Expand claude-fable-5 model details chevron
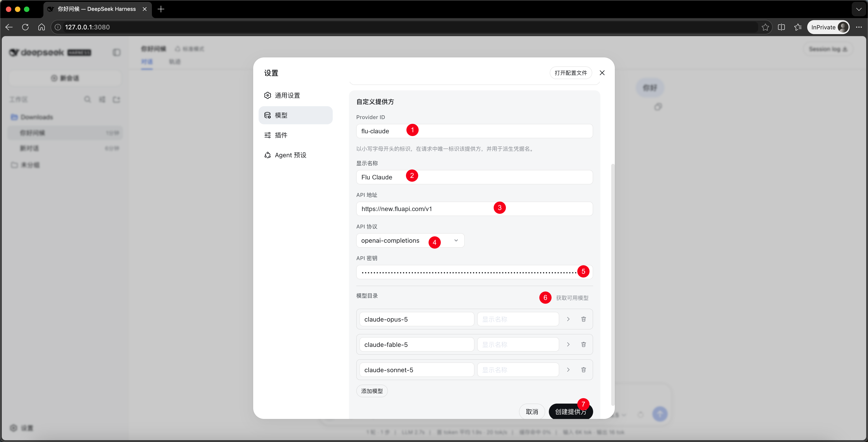Image resolution: width=868 pixels, height=442 pixels. (x=568, y=344)
